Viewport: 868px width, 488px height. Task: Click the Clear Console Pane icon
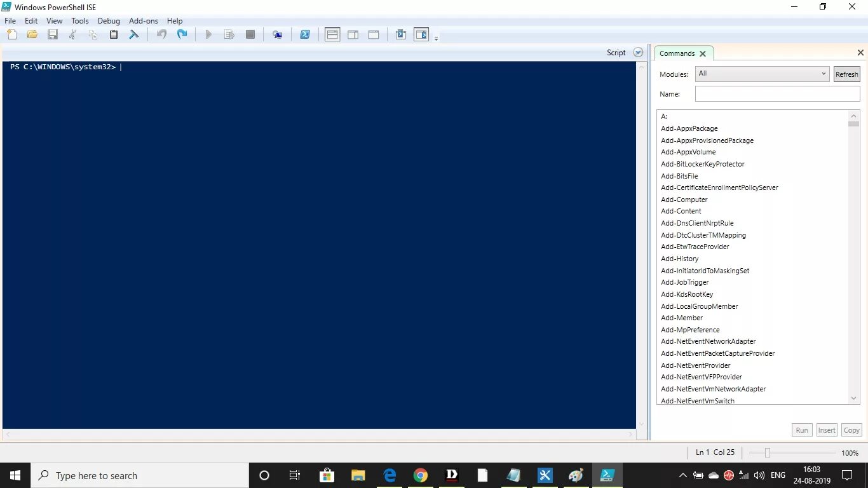pos(134,35)
